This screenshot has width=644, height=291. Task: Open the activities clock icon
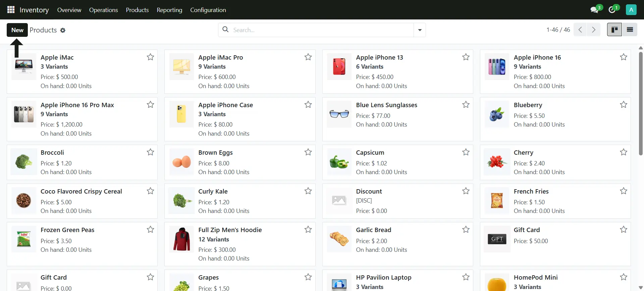click(612, 10)
